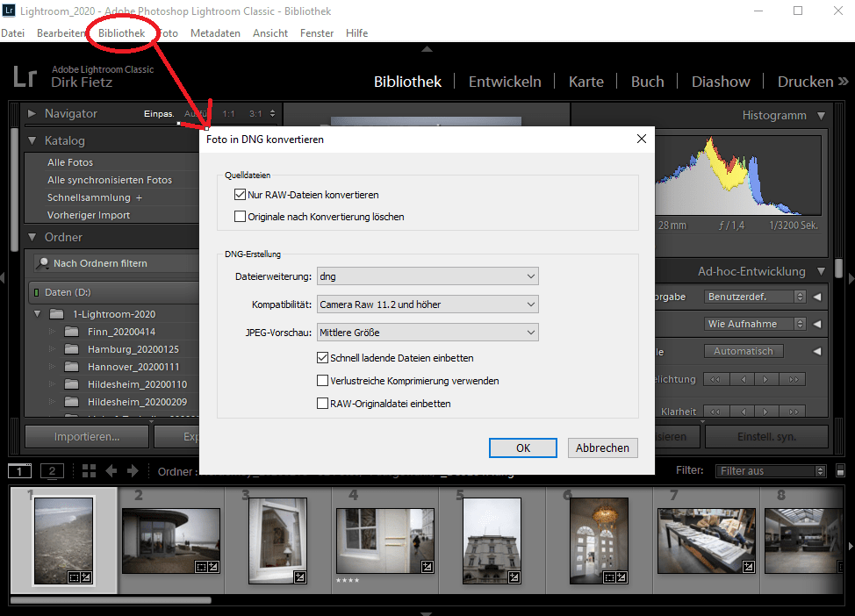Open the JPEG-Vorschau dropdown
855x616 pixels.
(427, 332)
